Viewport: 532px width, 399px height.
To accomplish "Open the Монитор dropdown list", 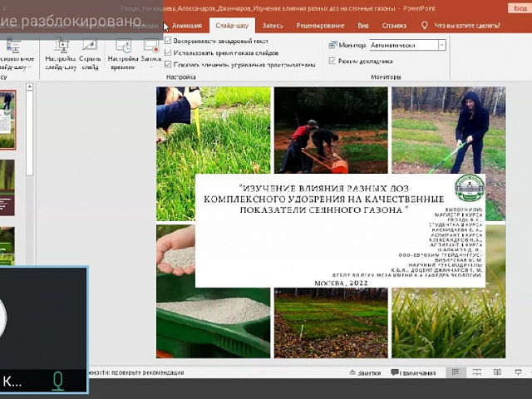I will click(441, 45).
